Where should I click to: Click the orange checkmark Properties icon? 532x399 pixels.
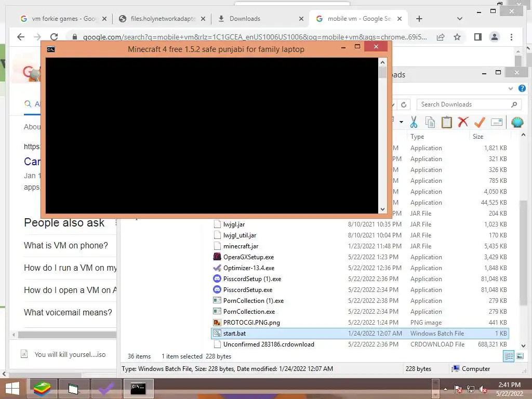pos(480,122)
